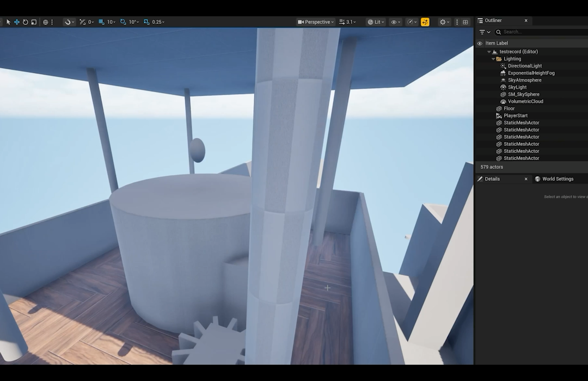
Task: Select the Details panel tab
Action: point(492,179)
